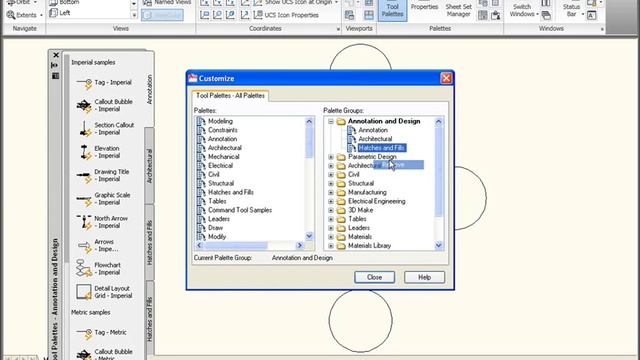Expand the Civil palette group

click(x=331, y=175)
